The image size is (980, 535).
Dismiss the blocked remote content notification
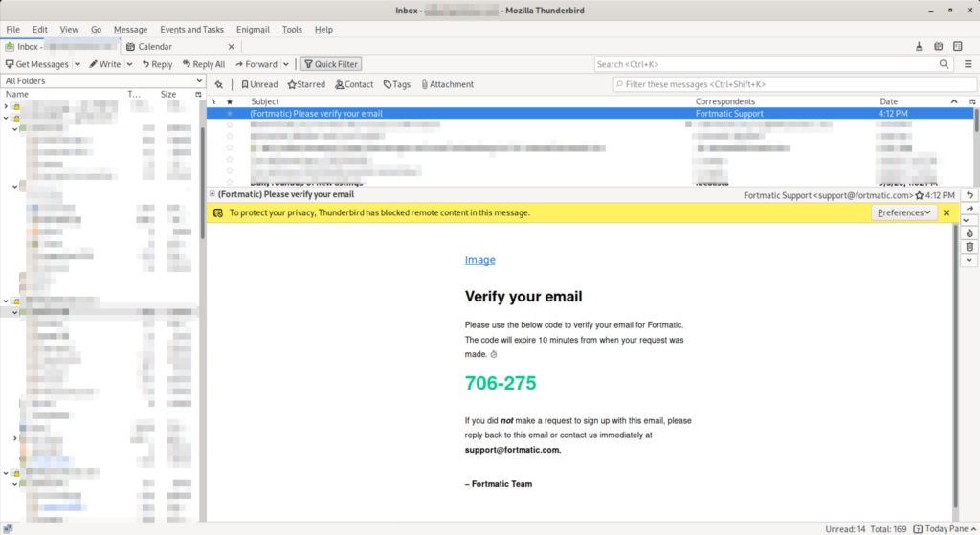pyautogui.click(x=947, y=212)
